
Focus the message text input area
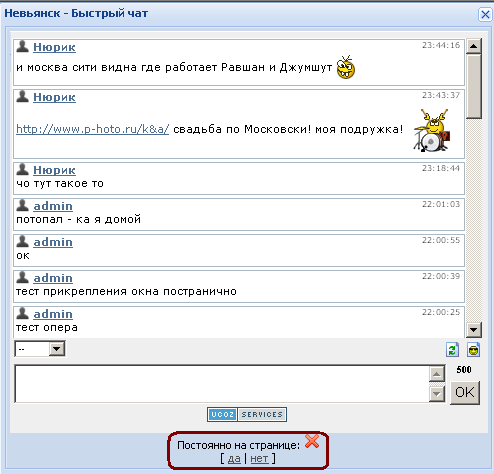coord(222,384)
